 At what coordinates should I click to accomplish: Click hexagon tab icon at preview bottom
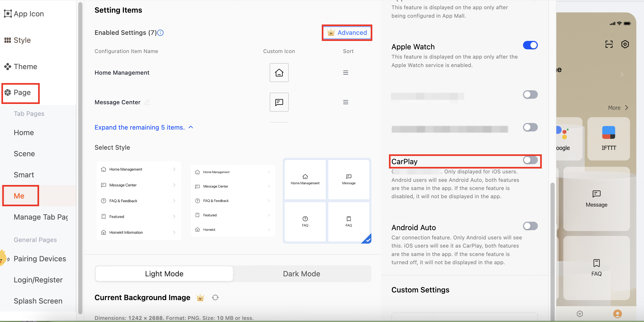point(580,314)
